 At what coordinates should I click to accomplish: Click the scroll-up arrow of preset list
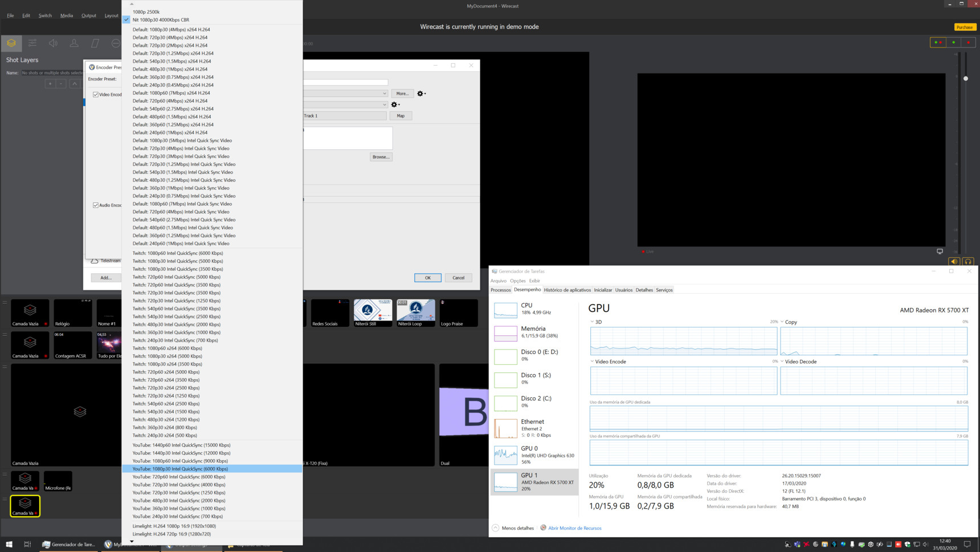(132, 3)
